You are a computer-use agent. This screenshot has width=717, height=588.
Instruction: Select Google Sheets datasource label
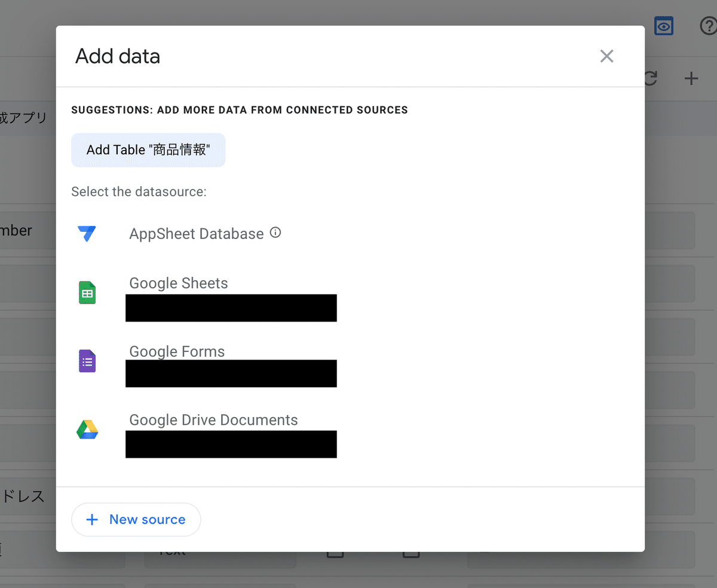click(x=179, y=283)
